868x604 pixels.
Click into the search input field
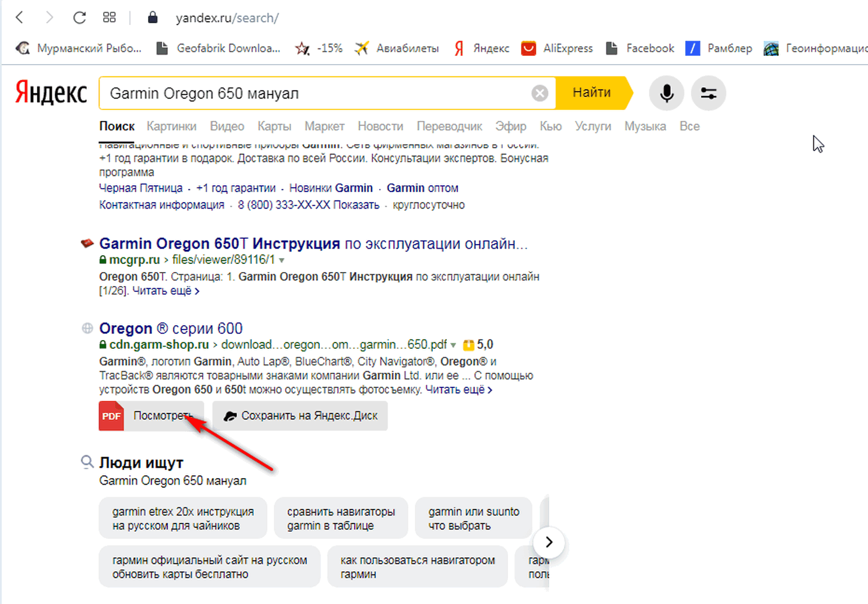tap(315, 93)
